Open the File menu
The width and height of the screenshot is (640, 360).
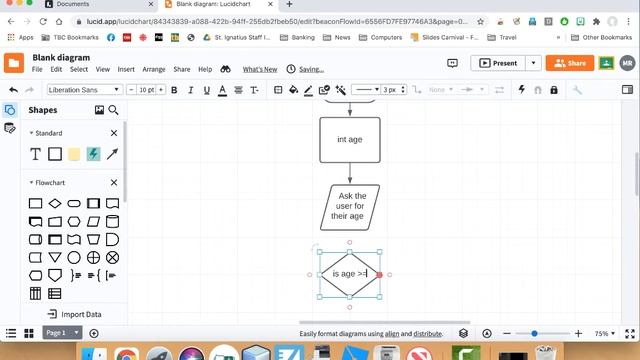(37, 69)
